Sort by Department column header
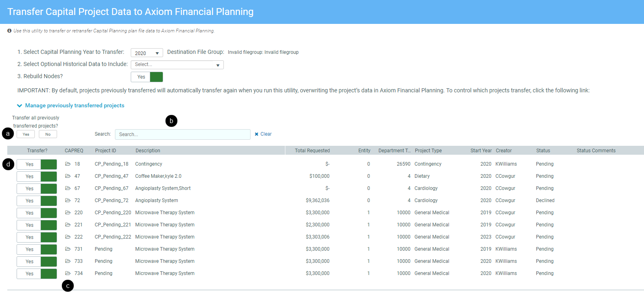The width and height of the screenshot is (644, 292). click(395, 151)
